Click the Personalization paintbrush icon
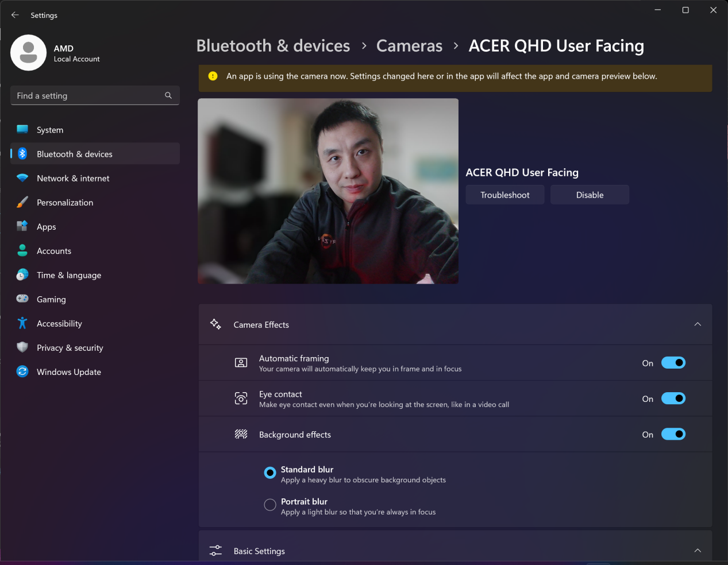The height and width of the screenshot is (565, 728). click(22, 202)
